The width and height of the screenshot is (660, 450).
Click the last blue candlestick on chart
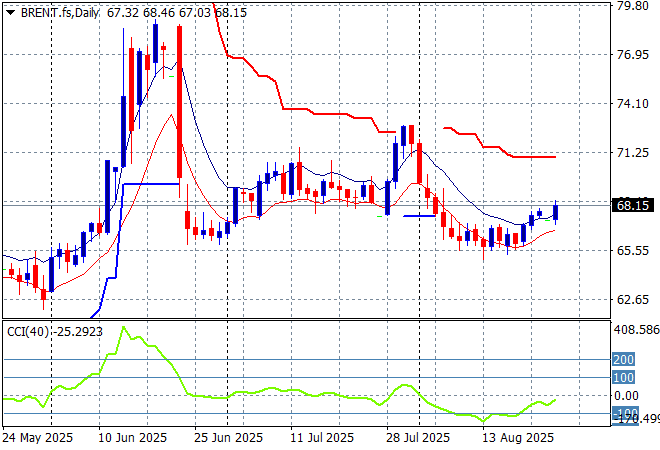(x=555, y=211)
